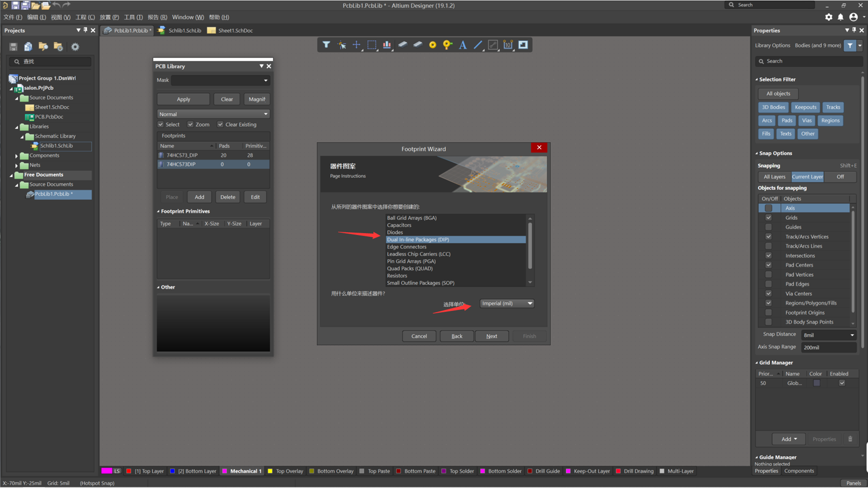868x488 pixels.
Task: Open the 放置 (P) menu
Action: click(x=109, y=17)
